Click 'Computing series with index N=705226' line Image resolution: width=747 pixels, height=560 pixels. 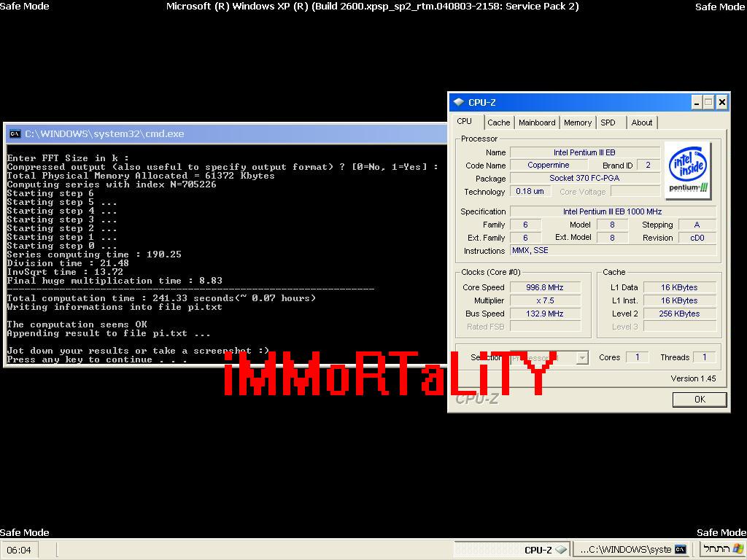(x=112, y=184)
